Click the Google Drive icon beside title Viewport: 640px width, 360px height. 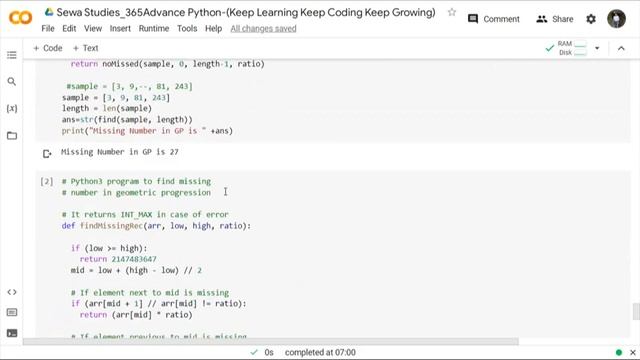49,12
